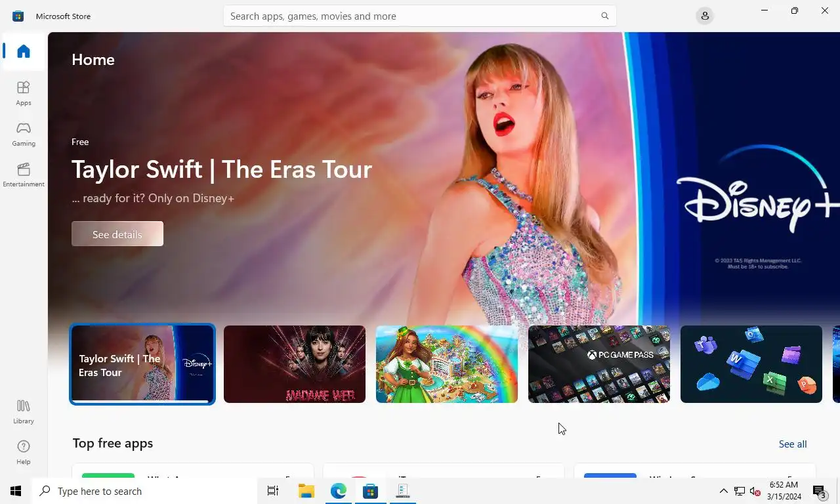Open Task View on the taskbar
Image resolution: width=840 pixels, height=504 pixels.
273,491
